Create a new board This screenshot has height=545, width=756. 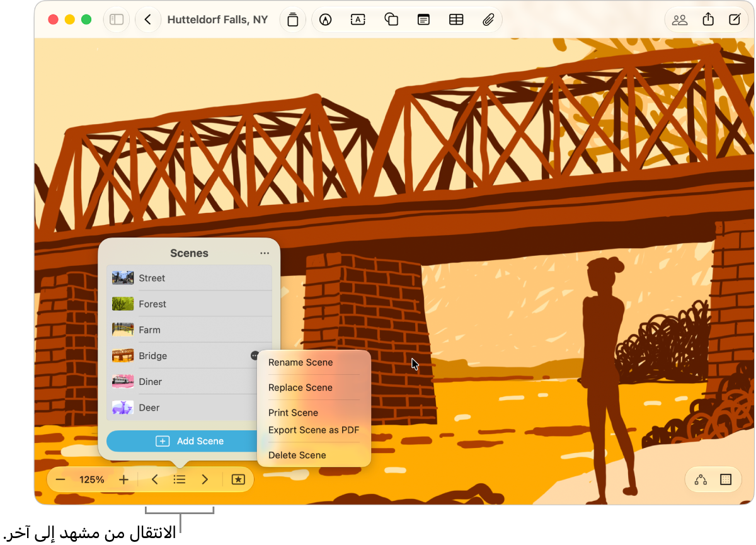pyautogui.click(x=735, y=20)
